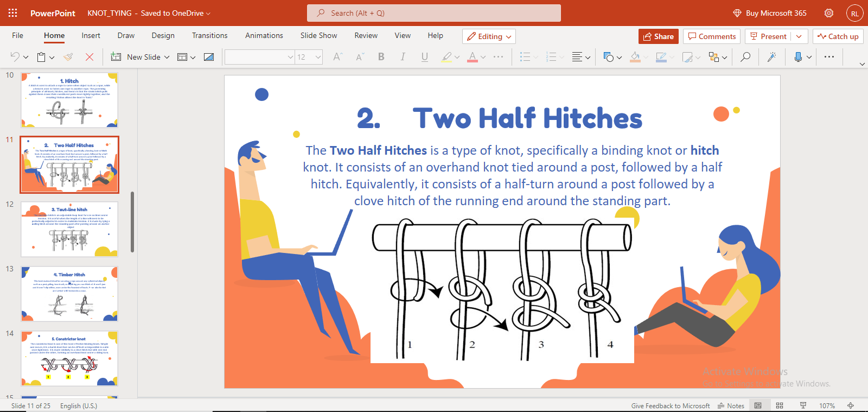Click the slide Layout icon
The height and width of the screenshot is (412, 868).
click(x=182, y=57)
